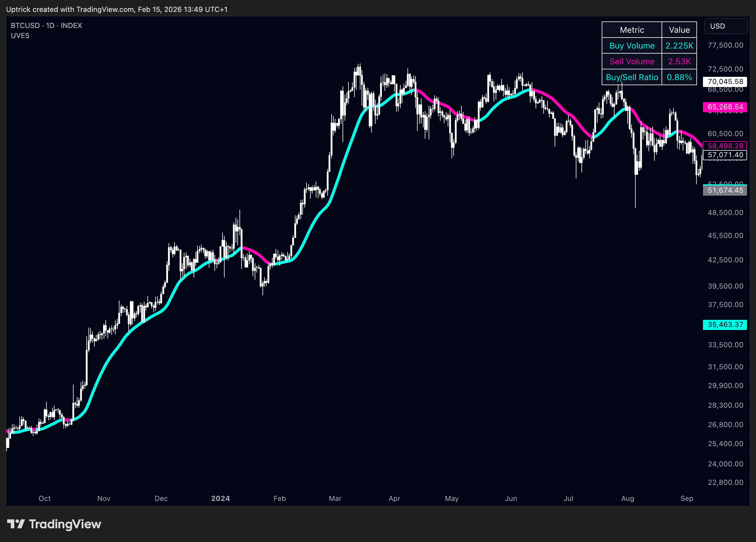Click the Buy Volume table cell

(632, 46)
